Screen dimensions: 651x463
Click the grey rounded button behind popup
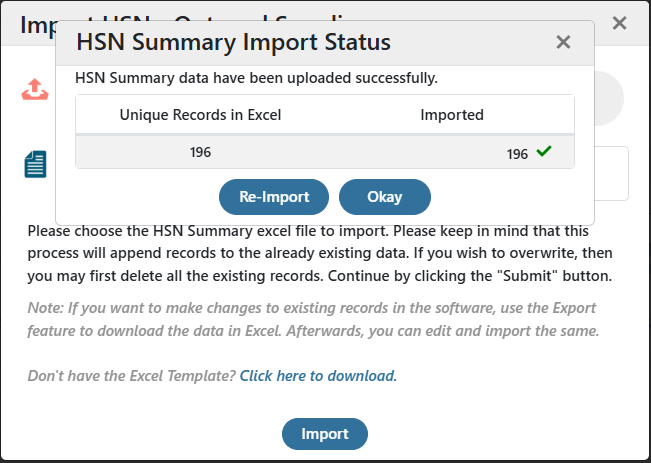609,98
